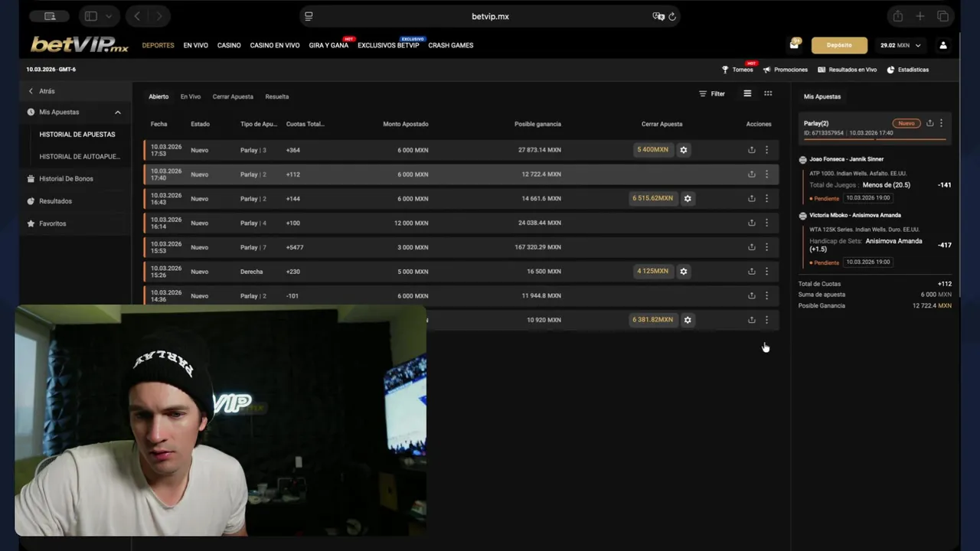This screenshot has height=551, width=980.
Task: Open CRASH GAMES section
Action: [451, 45]
